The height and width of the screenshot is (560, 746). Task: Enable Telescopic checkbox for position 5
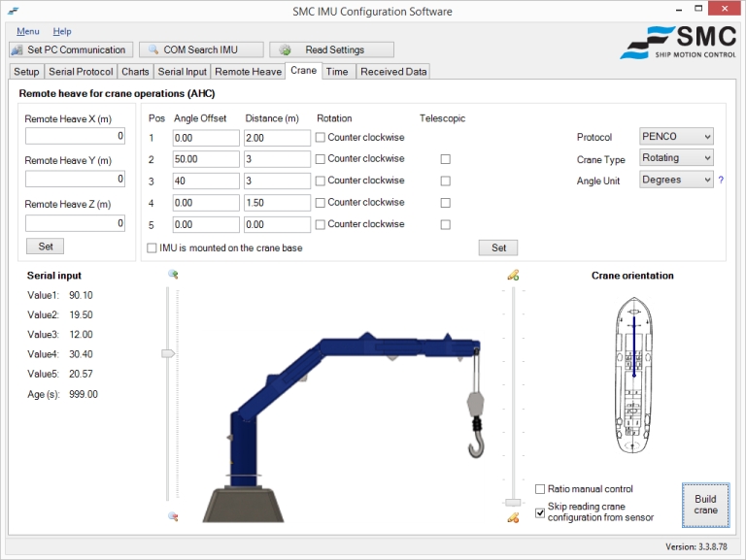[445, 224]
